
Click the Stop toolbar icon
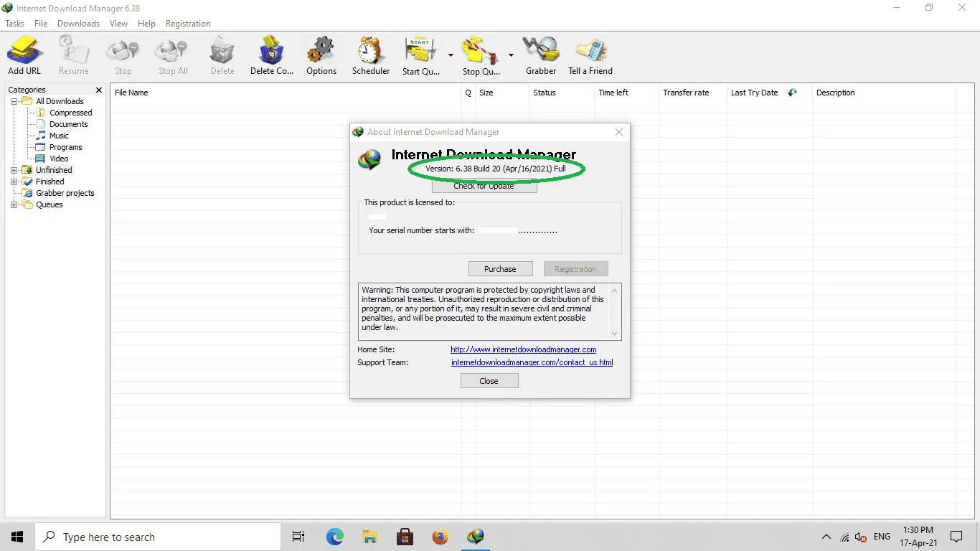pyautogui.click(x=123, y=56)
